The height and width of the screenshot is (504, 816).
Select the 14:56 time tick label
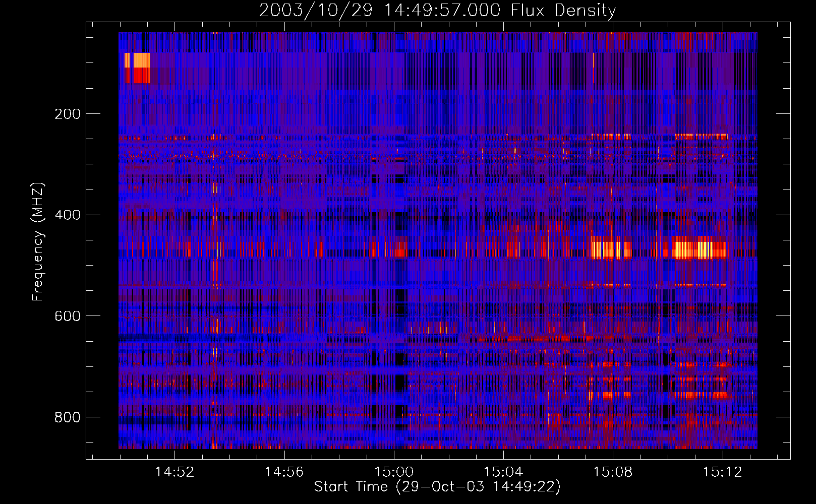(284, 472)
